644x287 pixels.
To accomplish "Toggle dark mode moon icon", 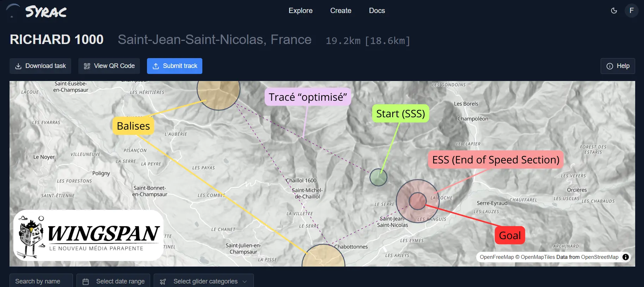I will (614, 11).
